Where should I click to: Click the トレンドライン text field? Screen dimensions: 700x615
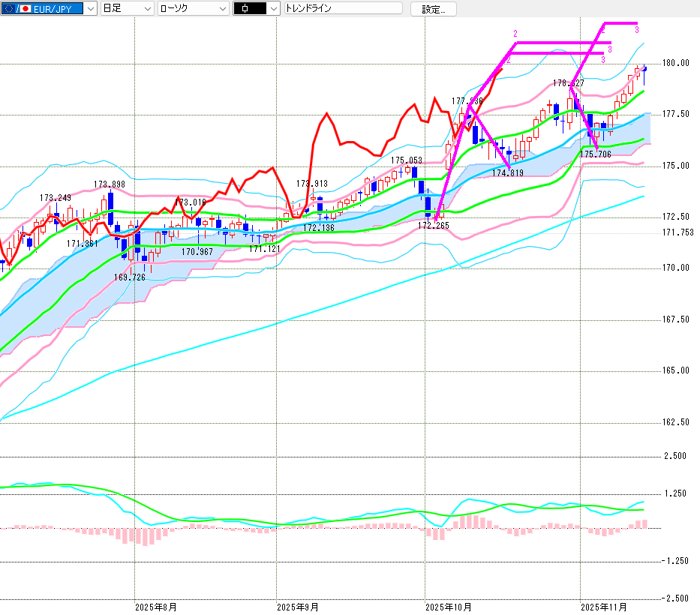(x=343, y=9)
